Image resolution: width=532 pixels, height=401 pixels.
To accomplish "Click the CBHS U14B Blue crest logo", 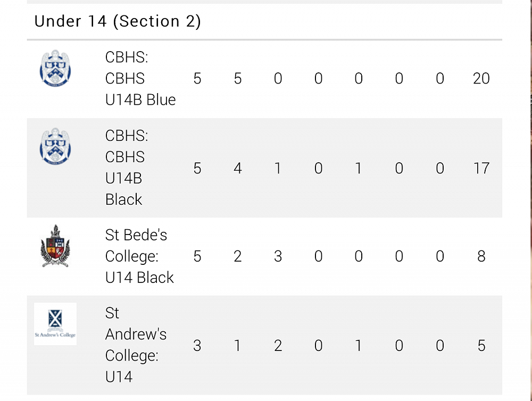I will point(55,68).
